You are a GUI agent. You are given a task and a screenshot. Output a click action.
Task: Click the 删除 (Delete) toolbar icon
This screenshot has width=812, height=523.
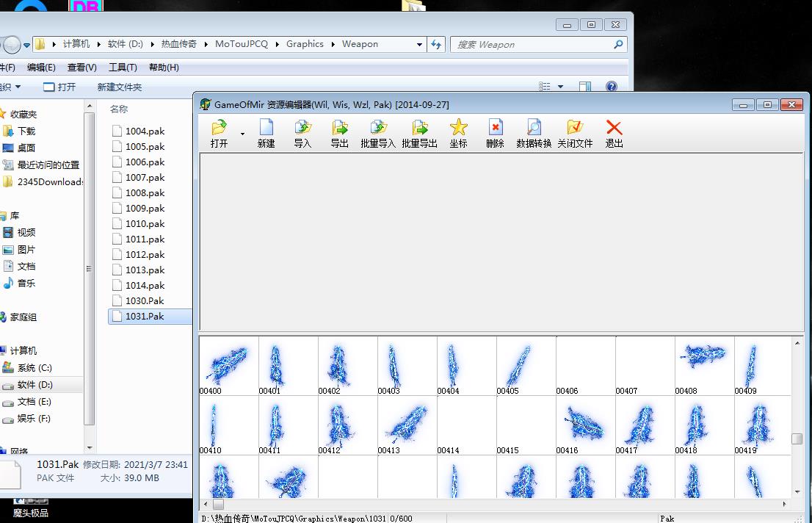click(x=495, y=128)
